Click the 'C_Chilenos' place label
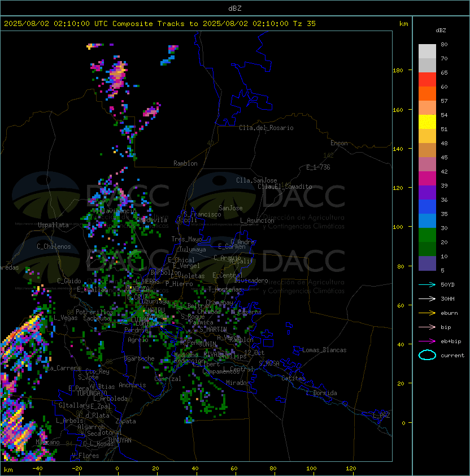 (x=54, y=246)
